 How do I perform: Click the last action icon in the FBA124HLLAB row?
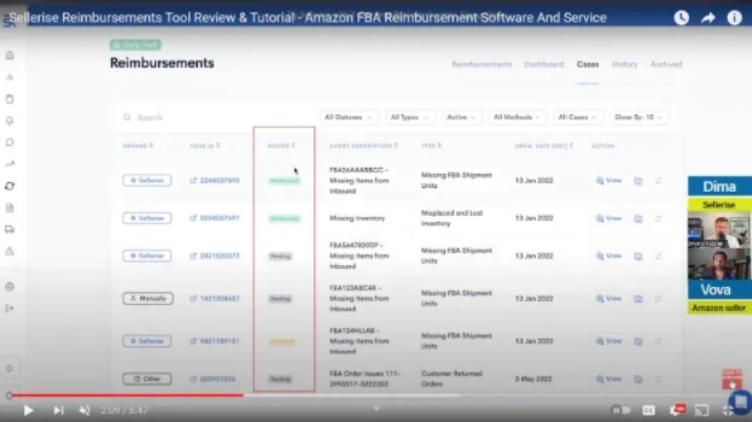click(658, 341)
